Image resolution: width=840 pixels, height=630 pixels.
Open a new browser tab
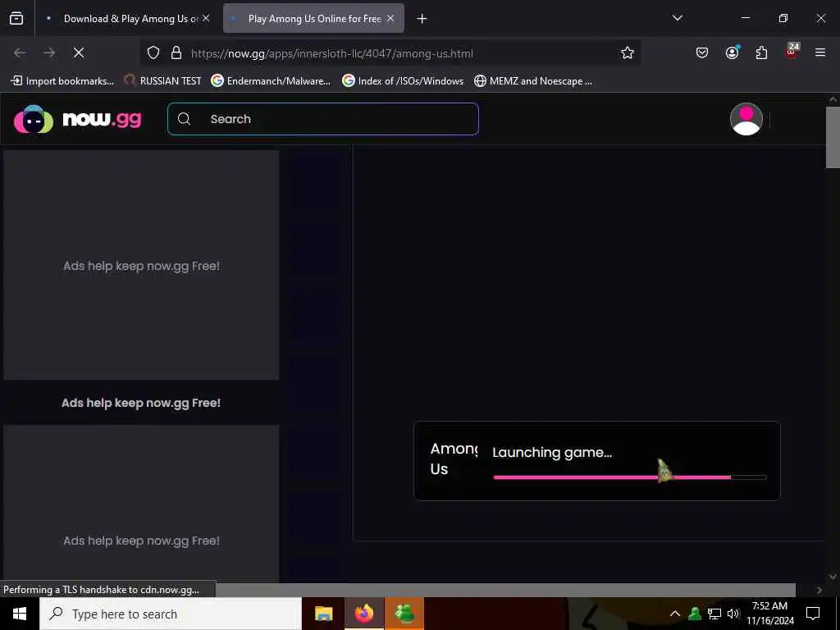tap(422, 19)
